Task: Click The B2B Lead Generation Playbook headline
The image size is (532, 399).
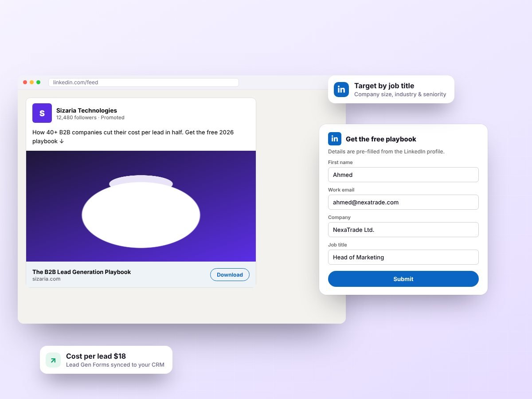Action: coord(82,272)
